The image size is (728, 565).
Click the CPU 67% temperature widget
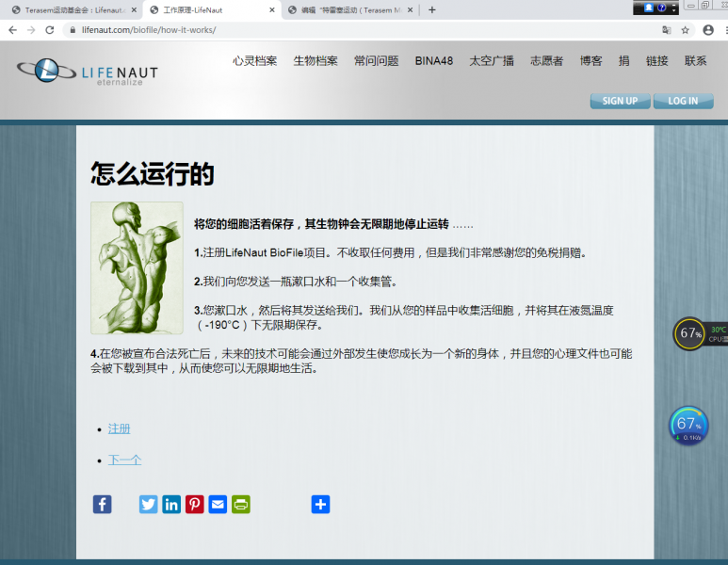coord(700,333)
